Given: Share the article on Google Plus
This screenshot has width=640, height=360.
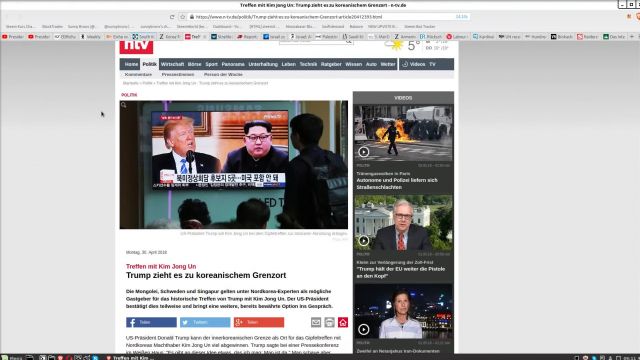Looking at the screenshot, I should pyautogui.click(x=259, y=322).
